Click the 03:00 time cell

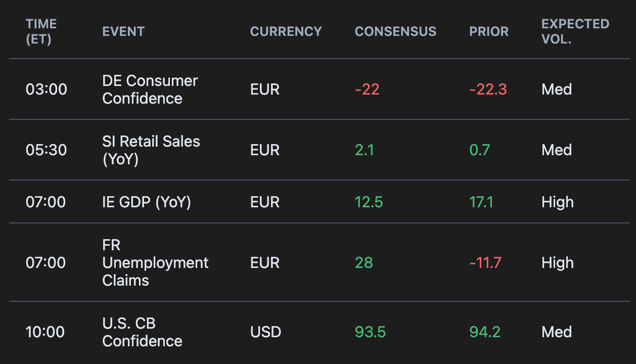click(x=47, y=89)
